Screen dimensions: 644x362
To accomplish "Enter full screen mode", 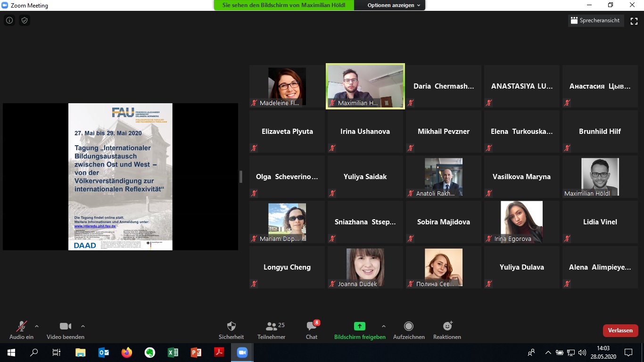I will (x=634, y=21).
